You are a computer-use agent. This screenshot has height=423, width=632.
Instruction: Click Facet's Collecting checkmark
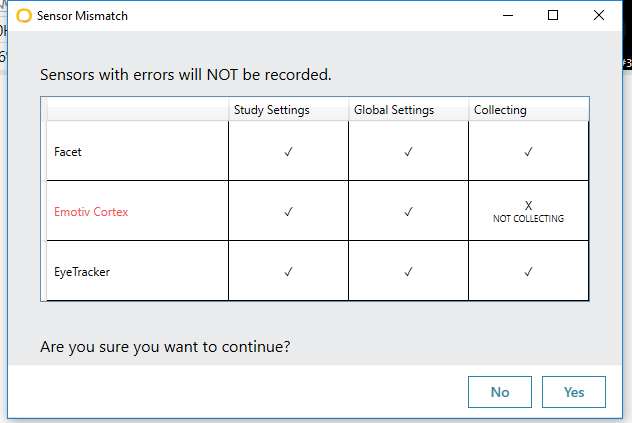point(528,152)
